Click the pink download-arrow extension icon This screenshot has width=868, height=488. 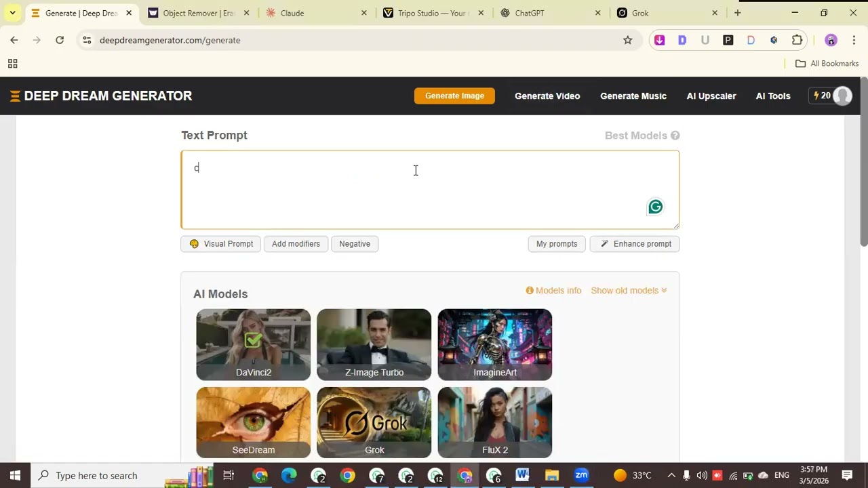[659, 40]
